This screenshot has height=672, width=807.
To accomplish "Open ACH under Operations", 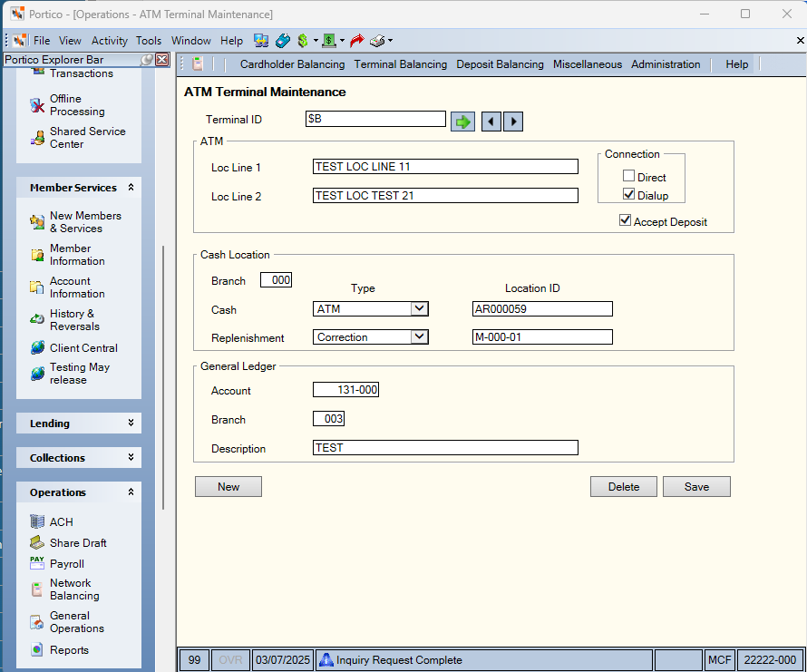I will coord(52,521).
